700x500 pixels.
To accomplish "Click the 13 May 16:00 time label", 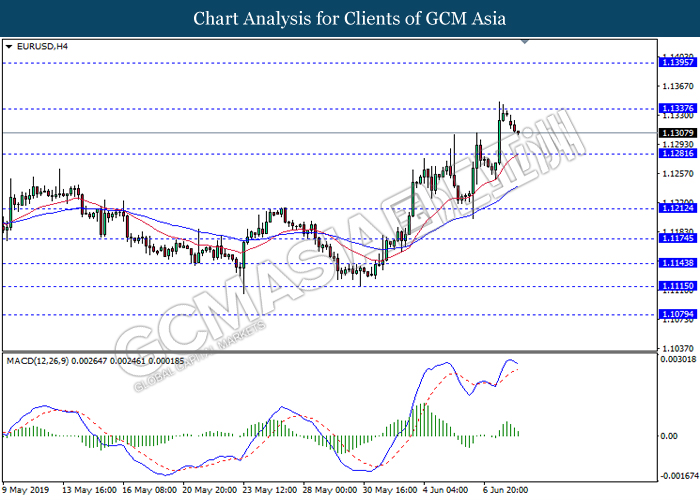I will [x=89, y=490].
